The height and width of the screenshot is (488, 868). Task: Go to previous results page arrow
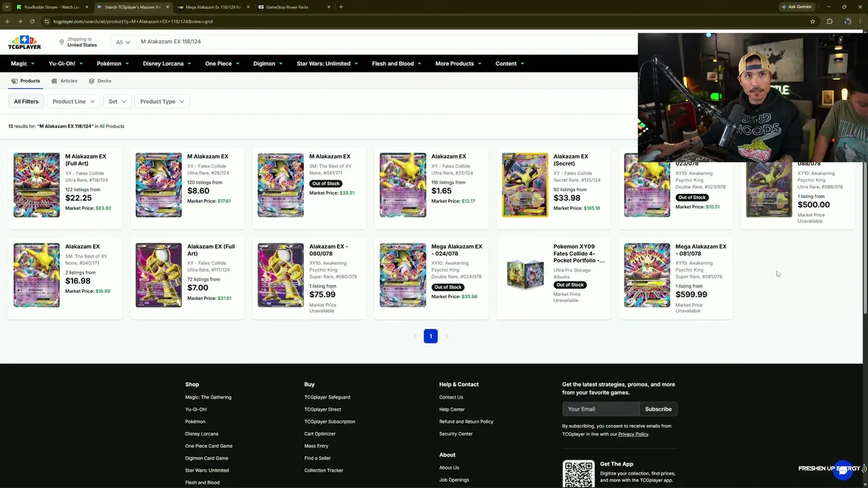pyautogui.click(x=415, y=336)
